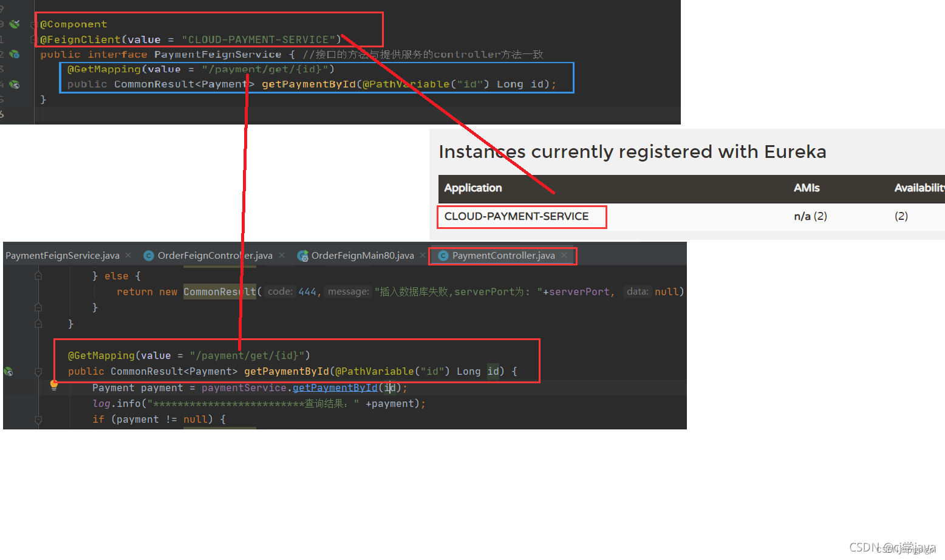The height and width of the screenshot is (560, 945).
Task: Click the gutter icon beside PaymentFeignService interface
Action: point(15,55)
